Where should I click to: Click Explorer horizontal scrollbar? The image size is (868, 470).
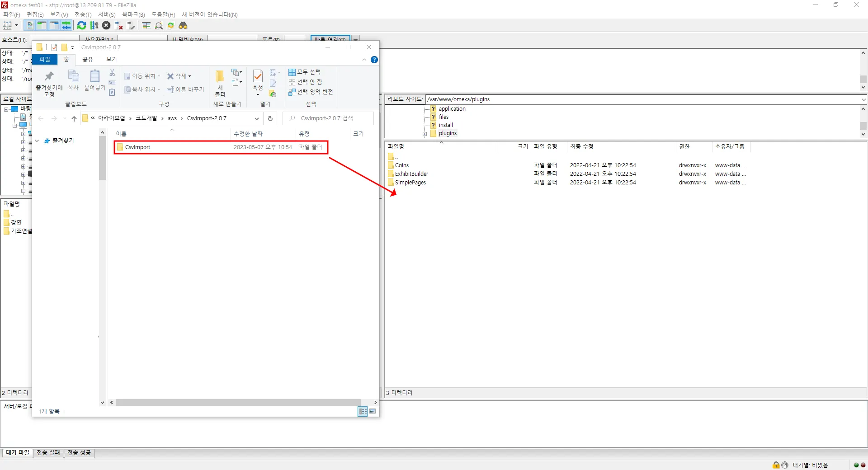coord(238,402)
